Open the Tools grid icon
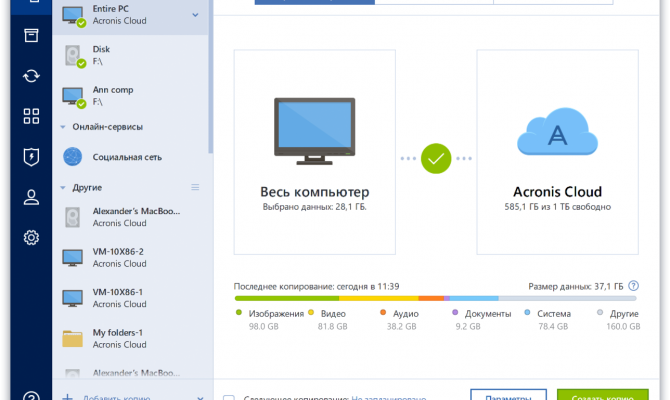 click(31, 116)
